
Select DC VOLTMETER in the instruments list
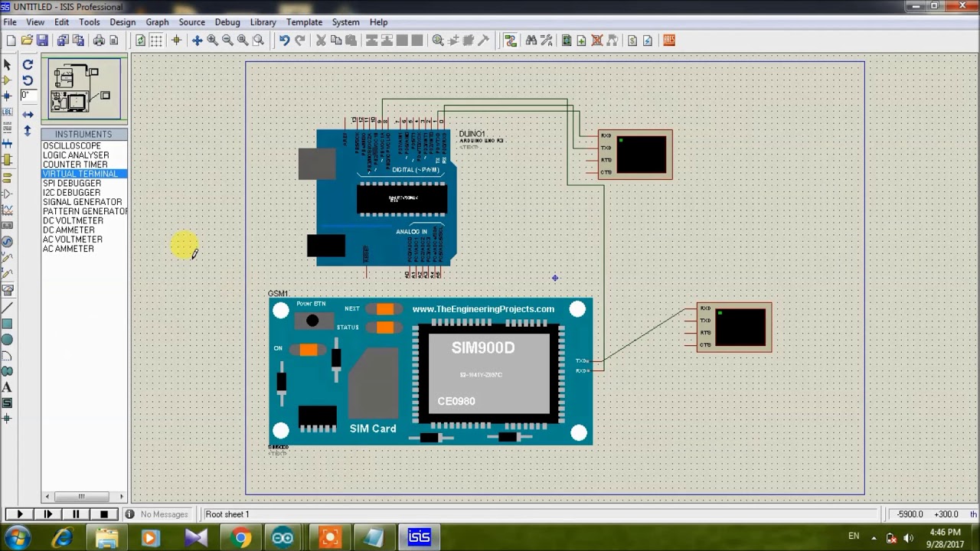pyautogui.click(x=73, y=220)
